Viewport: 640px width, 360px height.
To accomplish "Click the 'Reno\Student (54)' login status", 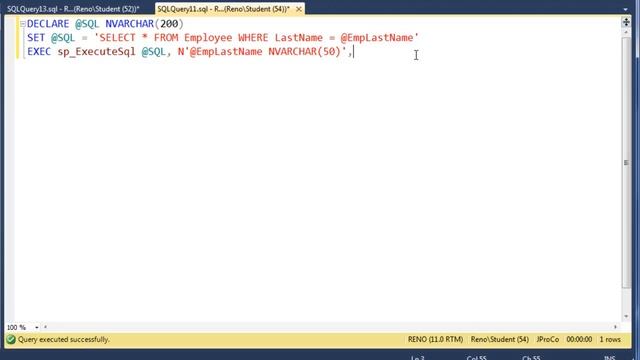I will click(500, 340).
